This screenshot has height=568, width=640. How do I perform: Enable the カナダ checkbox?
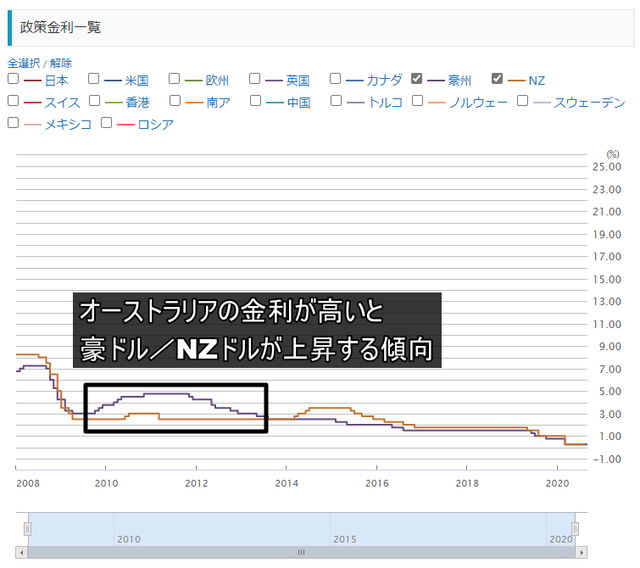tap(335, 78)
